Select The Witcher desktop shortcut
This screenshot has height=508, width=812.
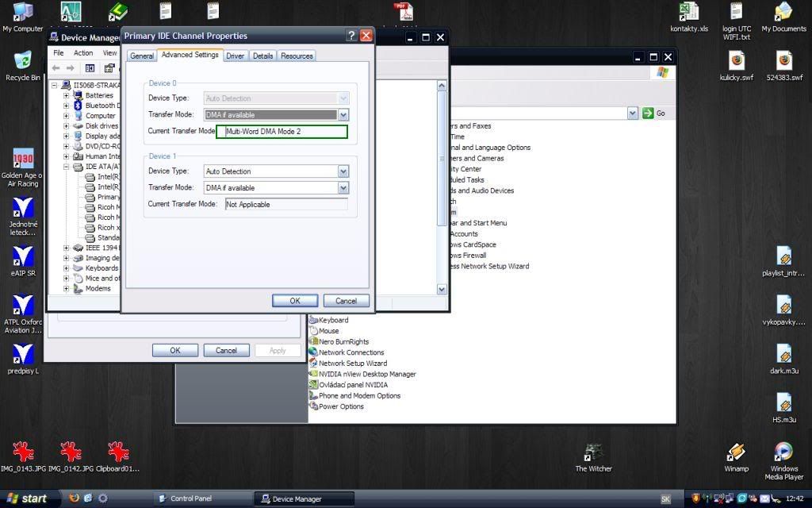point(593,457)
